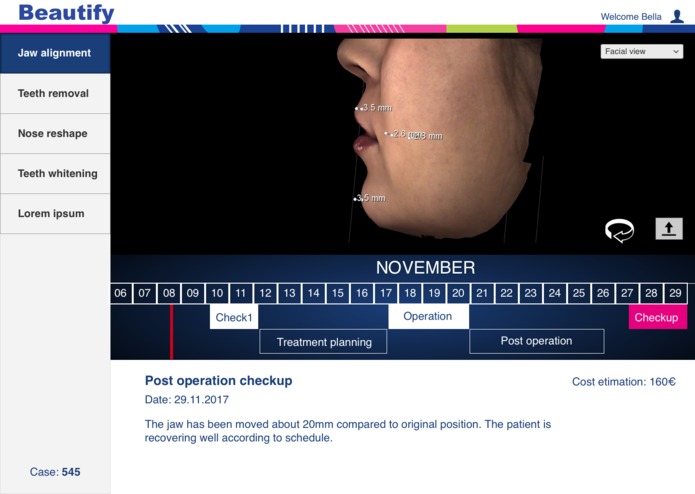
Task: Select day 28 on timeline
Action: point(652,293)
